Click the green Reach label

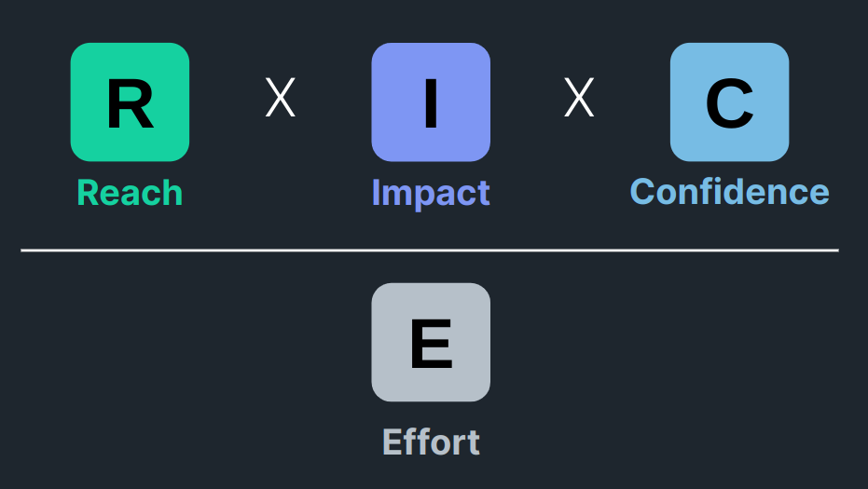[130, 193]
